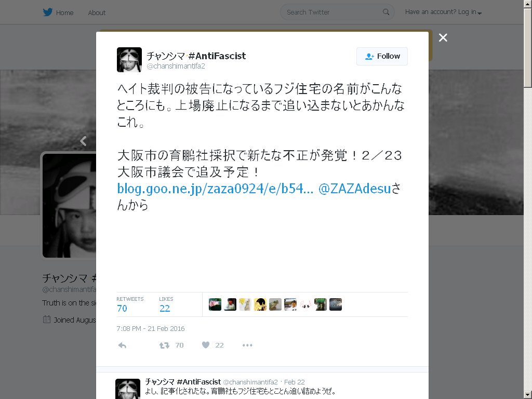Click the tweet author's avatar thumbnail
The width and height of the screenshot is (532, 399).
click(x=129, y=60)
